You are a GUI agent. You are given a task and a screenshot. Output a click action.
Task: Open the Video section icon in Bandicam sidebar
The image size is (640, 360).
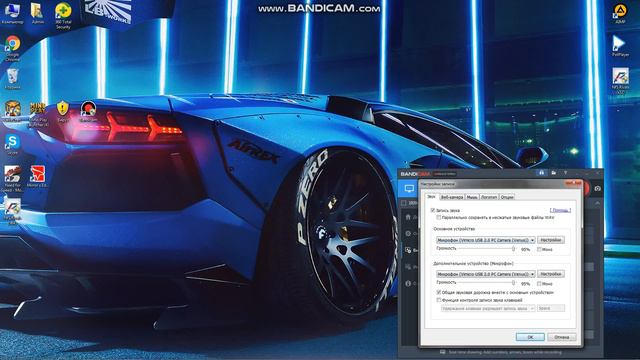pos(408,250)
